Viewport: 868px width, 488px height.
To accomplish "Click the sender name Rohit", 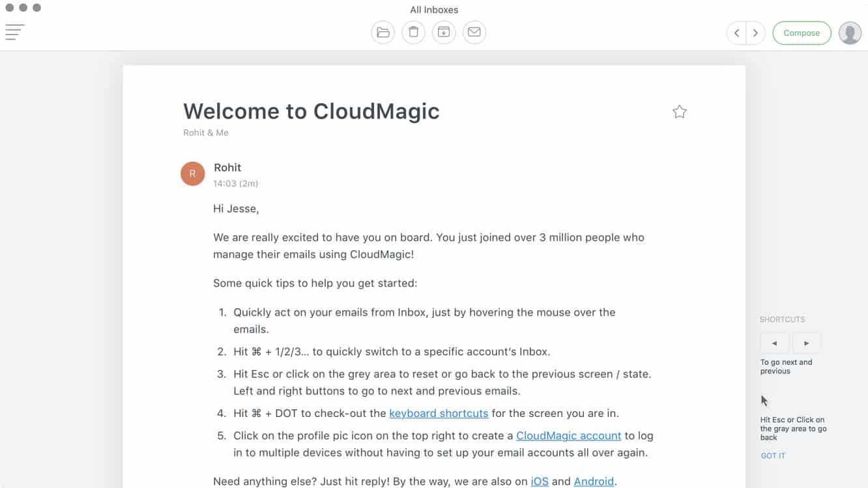I will 227,167.
